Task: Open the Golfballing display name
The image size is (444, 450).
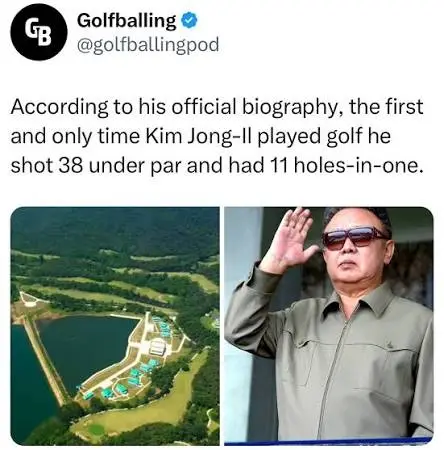Action: [126, 21]
